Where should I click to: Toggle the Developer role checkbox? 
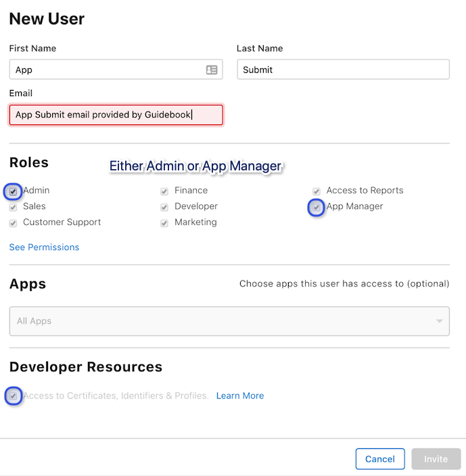(x=164, y=208)
